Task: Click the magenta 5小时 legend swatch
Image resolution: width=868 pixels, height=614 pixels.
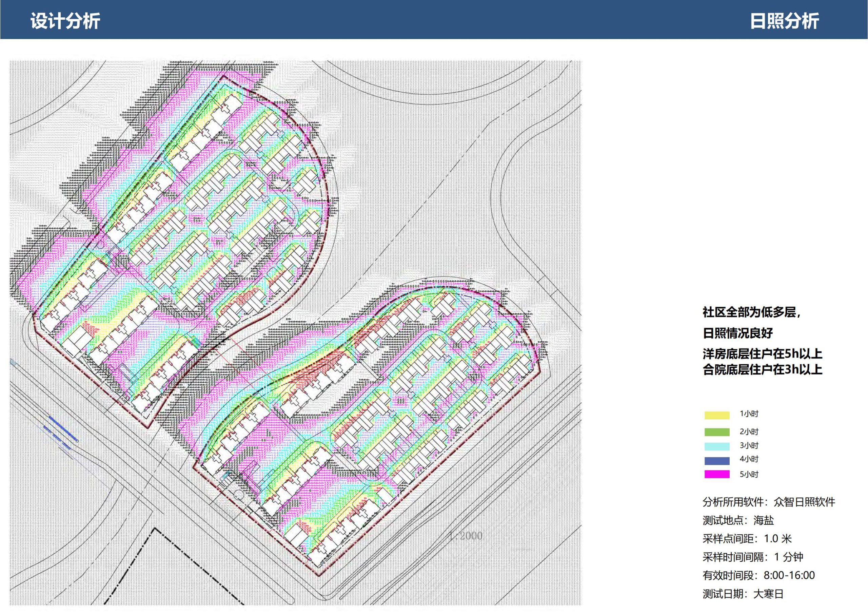Action: pyautogui.click(x=717, y=474)
